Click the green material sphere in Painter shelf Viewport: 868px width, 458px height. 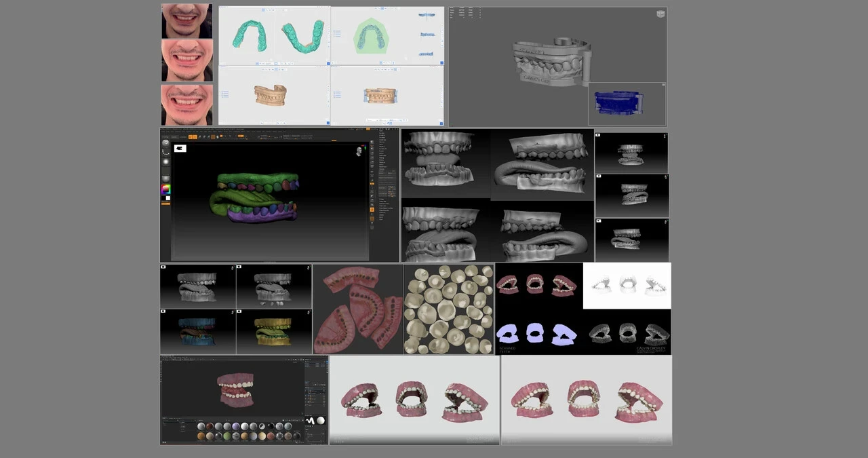tap(227, 436)
